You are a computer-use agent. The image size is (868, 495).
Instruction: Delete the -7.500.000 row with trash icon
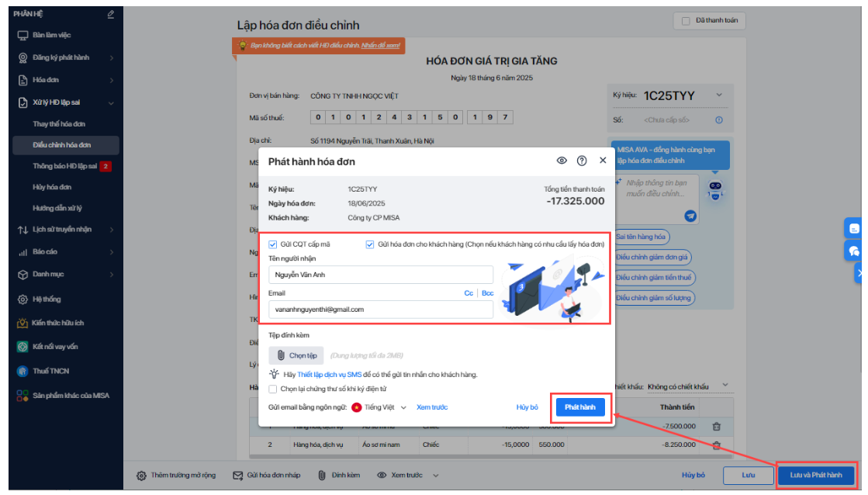tap(716, 427)
